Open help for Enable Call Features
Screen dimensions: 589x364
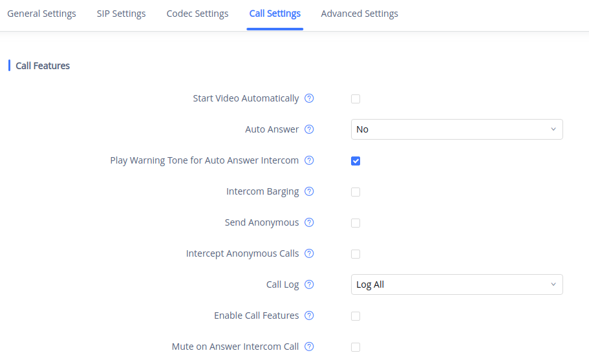[x=309, y=316]
